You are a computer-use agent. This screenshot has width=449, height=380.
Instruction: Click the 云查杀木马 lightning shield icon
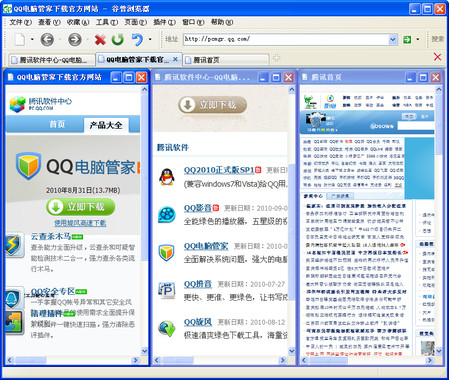[x=15, y=246]
